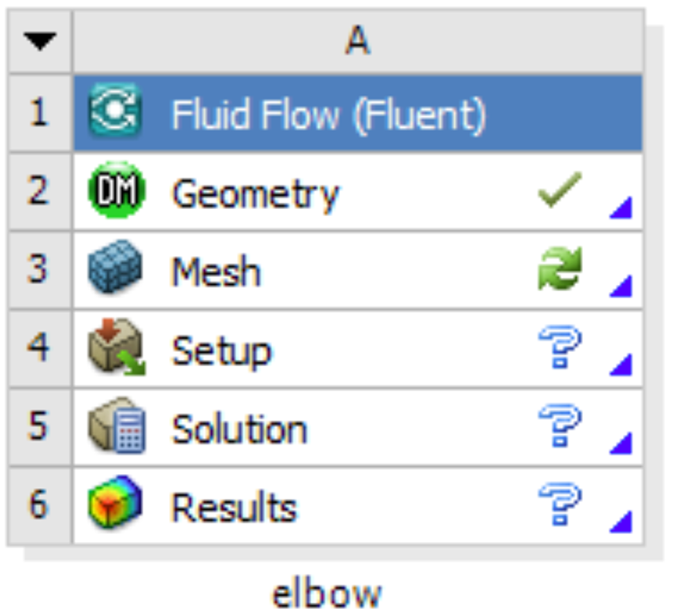Open the system dropdown arrow at top-left
This screenshot has height=616, width=678.
click(40, 42)
